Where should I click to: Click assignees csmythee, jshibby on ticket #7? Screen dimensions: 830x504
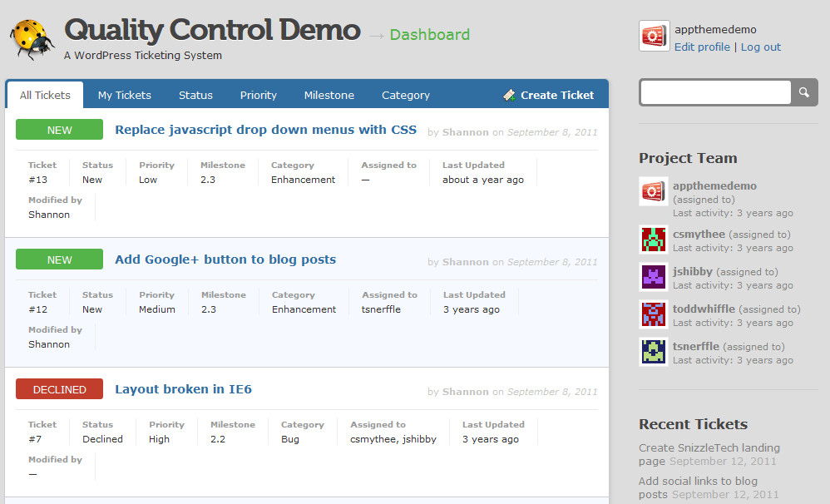(x=393, y=439)
